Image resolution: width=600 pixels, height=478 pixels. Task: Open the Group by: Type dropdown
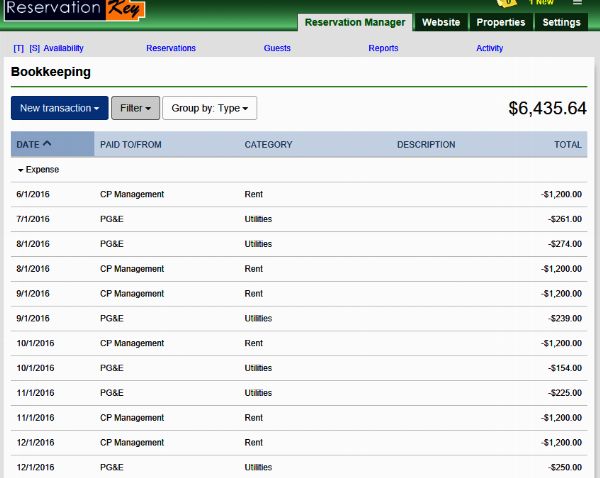[x=209, y=108]
